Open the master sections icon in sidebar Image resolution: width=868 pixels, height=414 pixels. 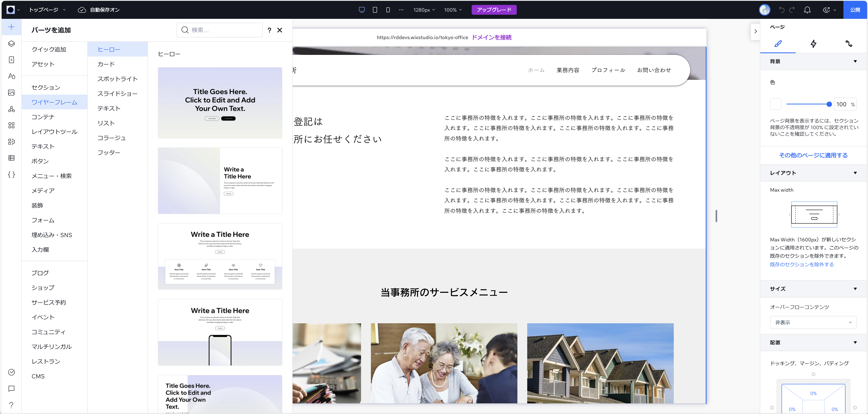click(x=11, y=109)
